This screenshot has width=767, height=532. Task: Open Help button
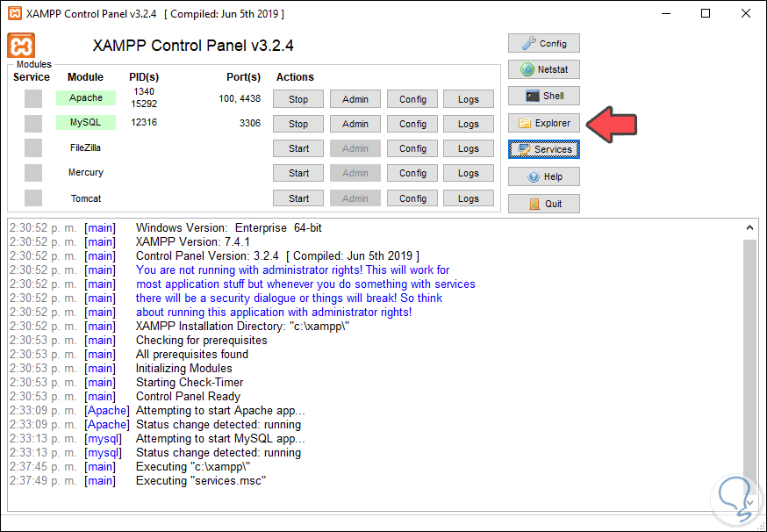(x=544, y=176)
